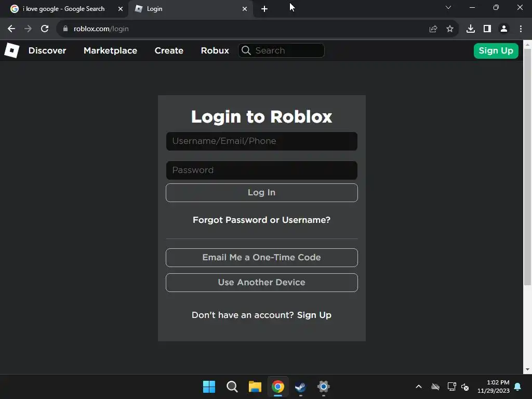Viewport: 532px width, 399px height.
Task: Show hidden system tray icons
Action: pos(419,387)
